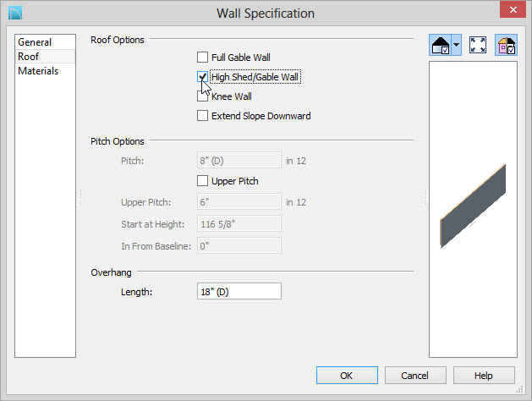Click the camera view type house icon
Screen dimensions: 532x401
pyautogui.click(x=441, y=45)
